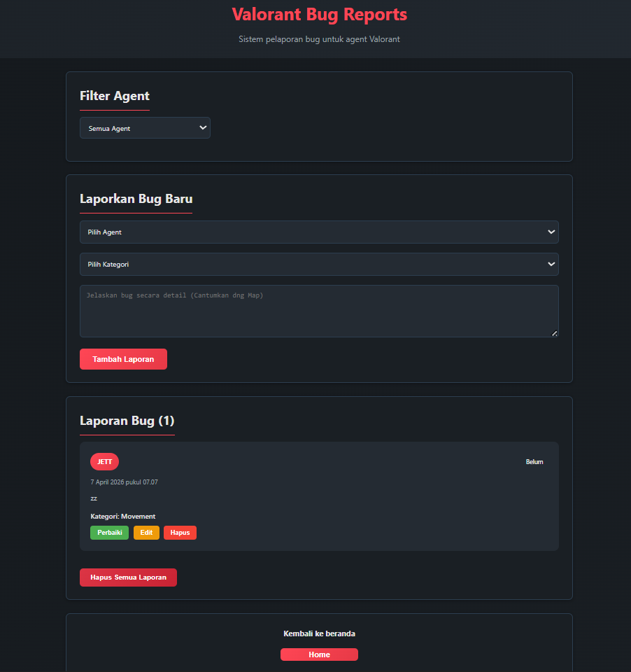Click the Kembali ke beranda text

[x=319, y=633]
